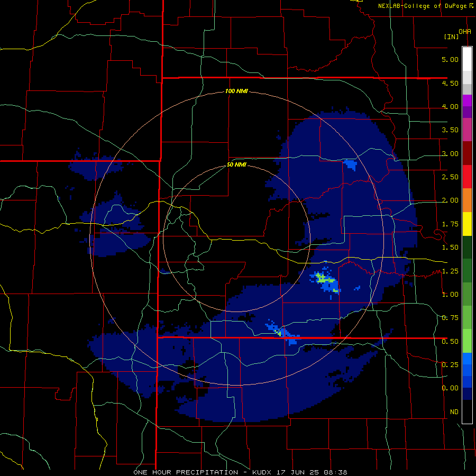Click the dark maroon swatch at 3.00
476x476 pixels.
coord(467,153)
